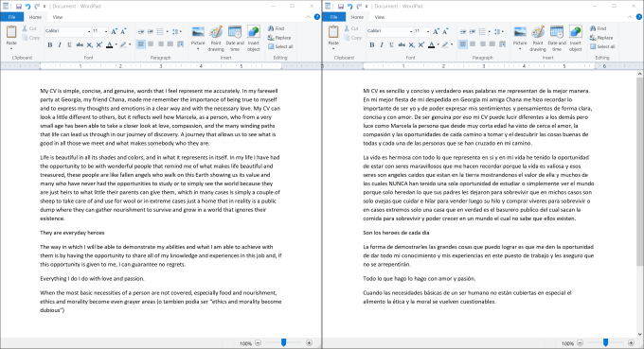Screen dimensions: 644x349
Task: Click Copy in left WordPad window
Action: pos(31,37)
